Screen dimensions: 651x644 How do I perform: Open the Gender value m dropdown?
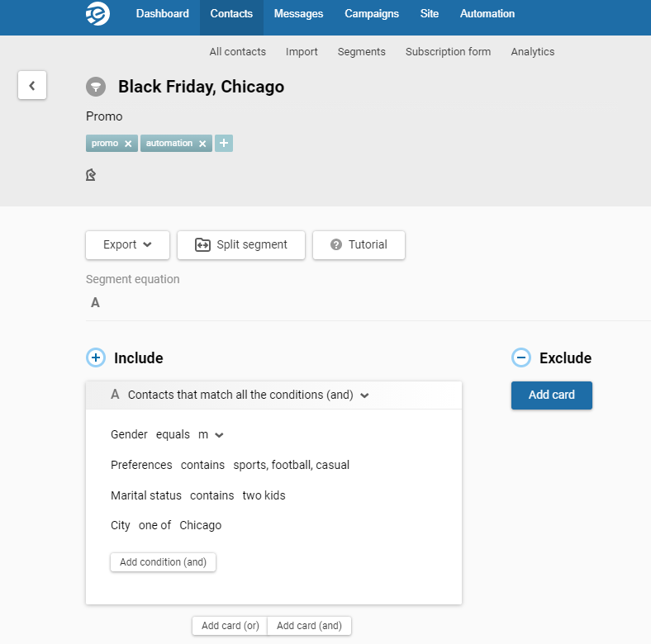[219, 435]
